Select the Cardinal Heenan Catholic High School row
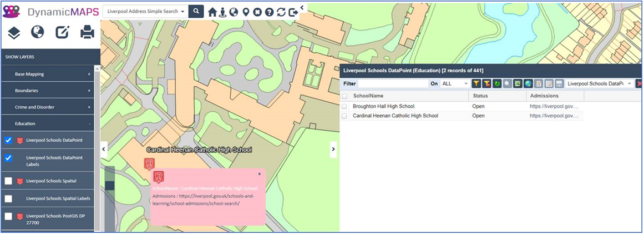 [462, 116]
